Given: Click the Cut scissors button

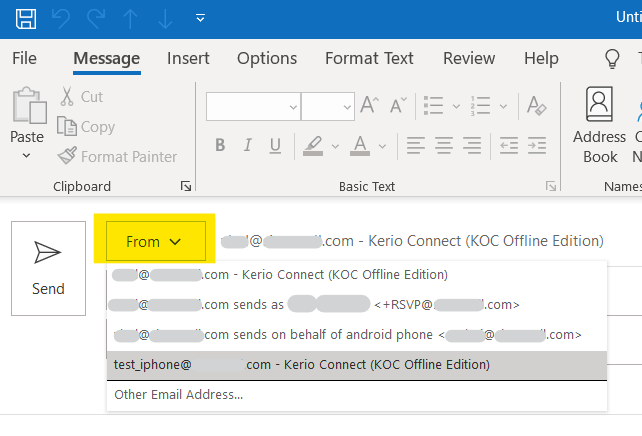Looking at the screenshot, I should [x=81, y=97].
